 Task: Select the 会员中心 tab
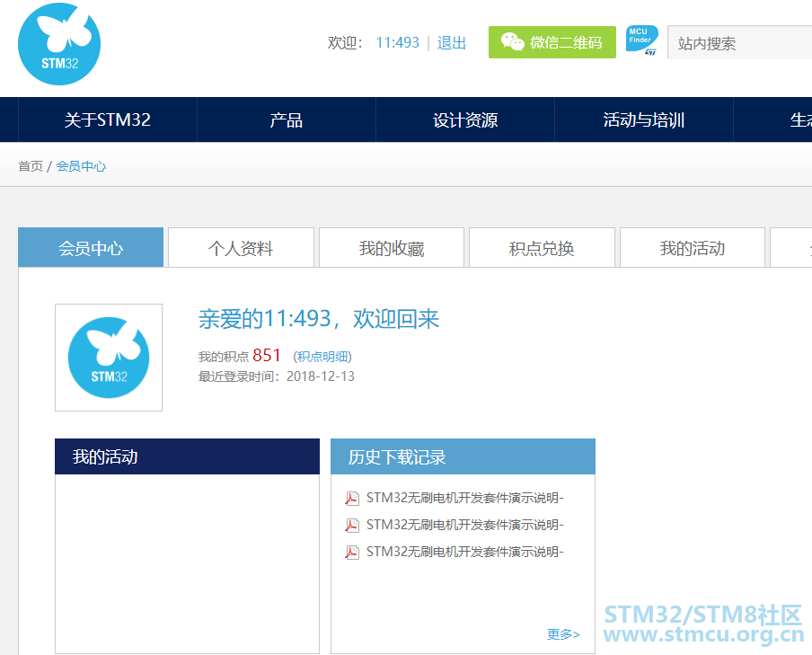(x=91, y=248)
